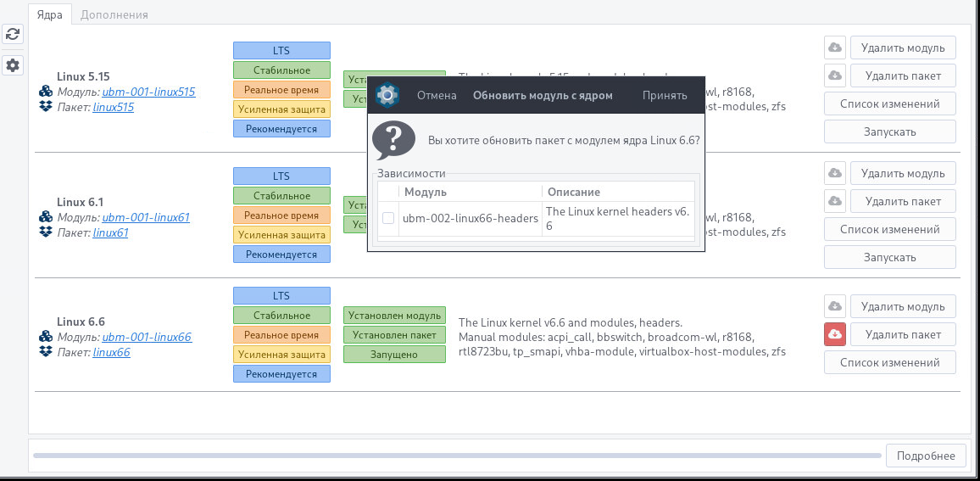Click Рекомендуется tag for Linux 6.6

pos(281,374)
